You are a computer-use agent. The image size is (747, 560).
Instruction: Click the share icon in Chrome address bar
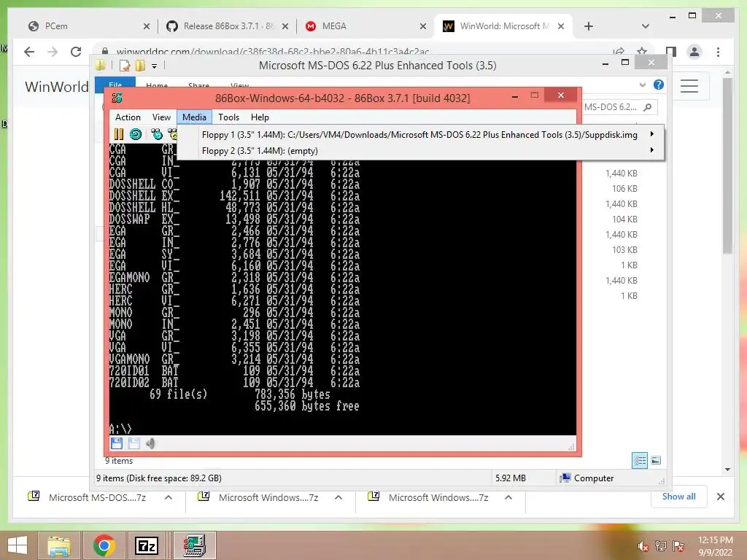coord(619,51)
